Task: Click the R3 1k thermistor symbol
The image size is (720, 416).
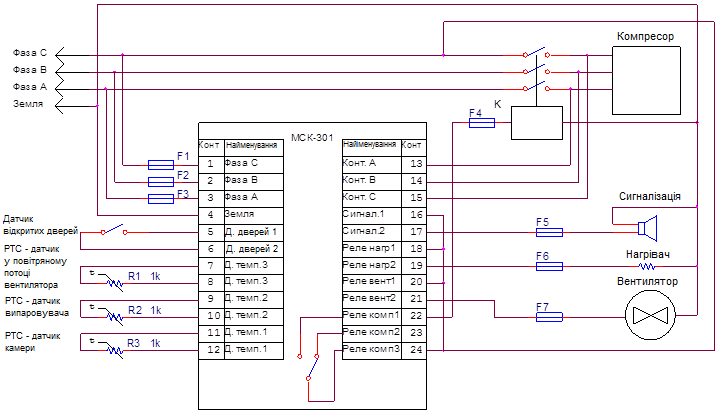Action: point(115,349)
